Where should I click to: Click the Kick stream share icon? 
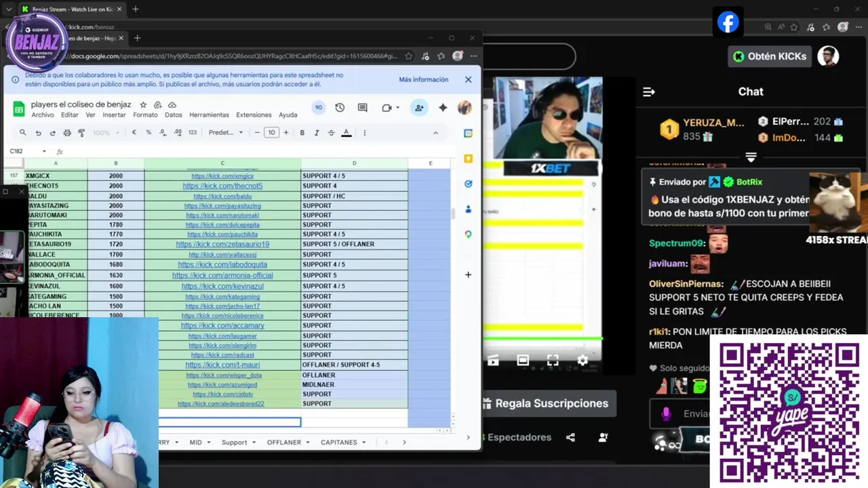point(570,438)
